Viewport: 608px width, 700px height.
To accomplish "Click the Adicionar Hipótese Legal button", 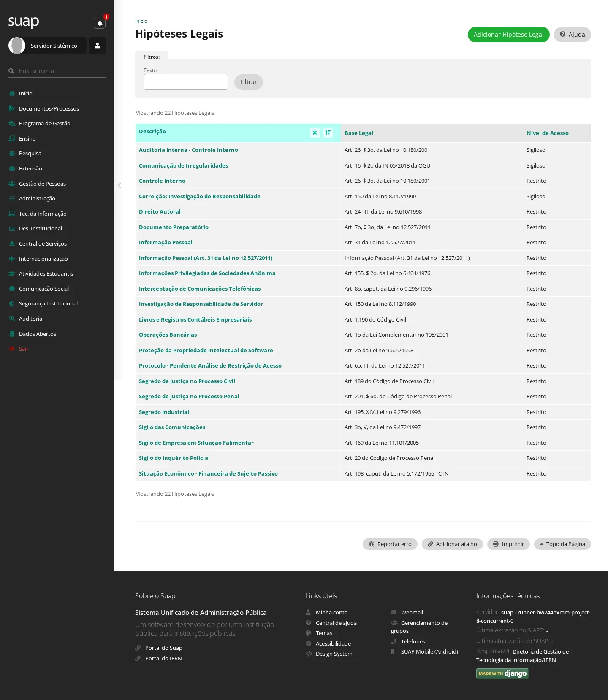I will (508, 35).
